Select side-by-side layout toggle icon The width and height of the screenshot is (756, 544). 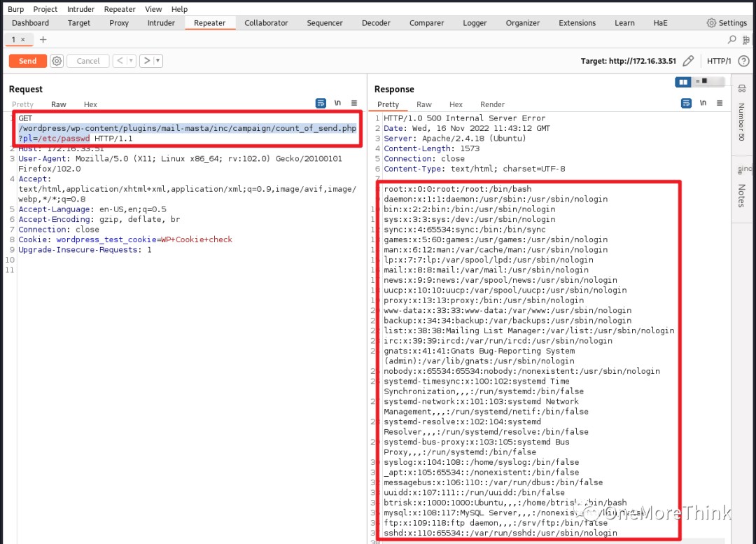tap(683, 82)
